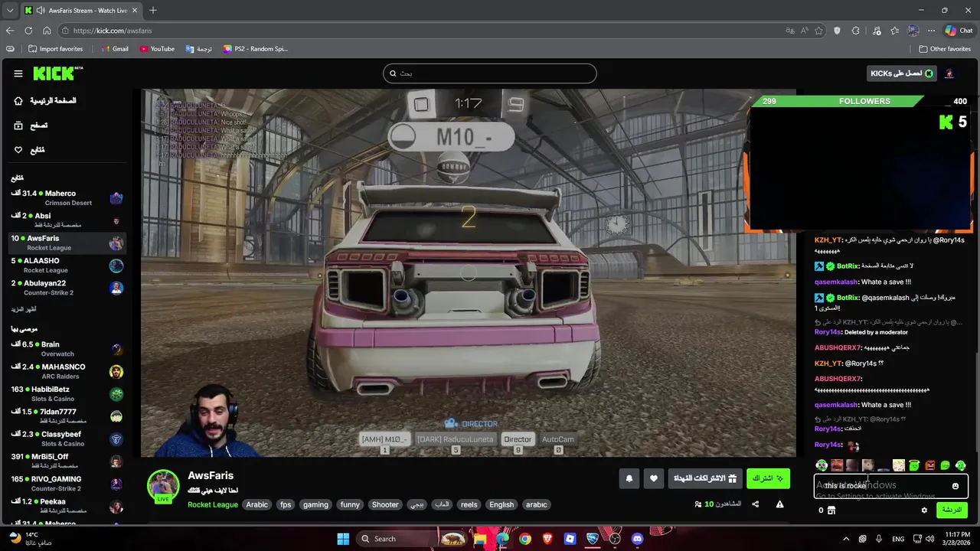Viewport: 980px width, 551px height.
Task: Open recommended channel 7idan7777
Action: pos(67,416)
